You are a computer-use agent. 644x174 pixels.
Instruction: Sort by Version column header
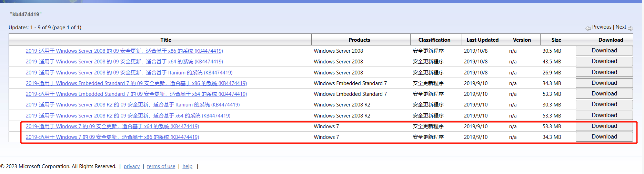tap(522, 40)
